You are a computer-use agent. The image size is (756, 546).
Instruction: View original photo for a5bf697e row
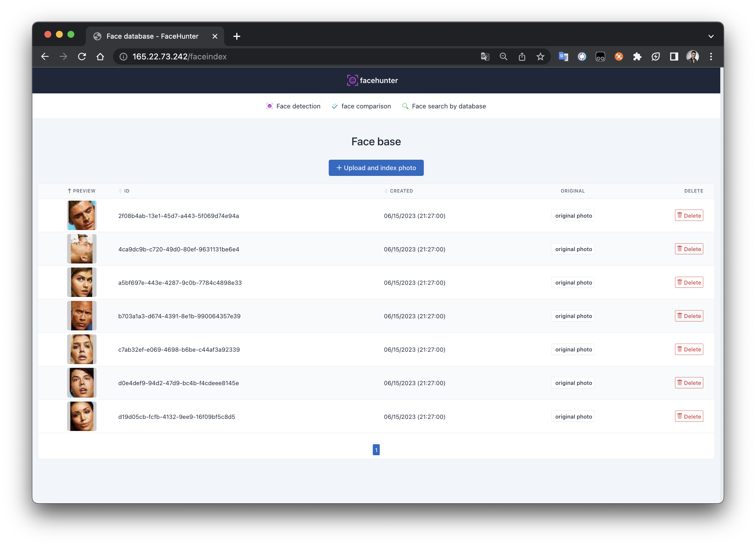[573, 283]
